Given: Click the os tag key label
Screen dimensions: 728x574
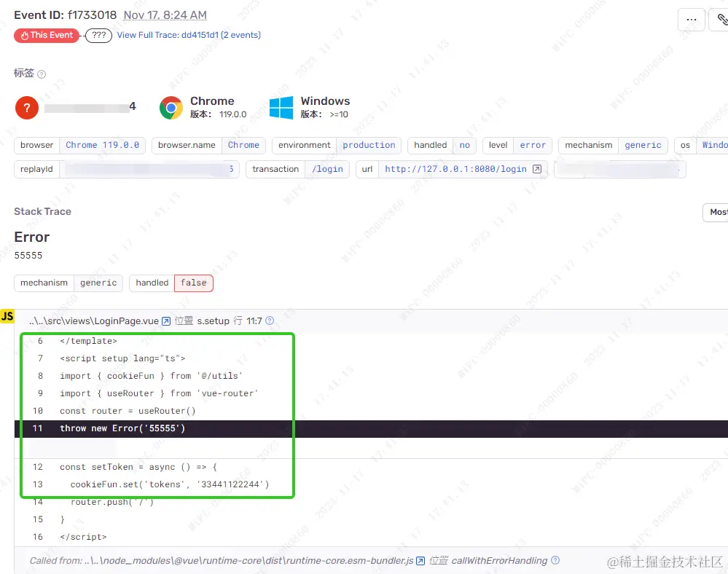Looking at the screenshot, I should (685, 145).
